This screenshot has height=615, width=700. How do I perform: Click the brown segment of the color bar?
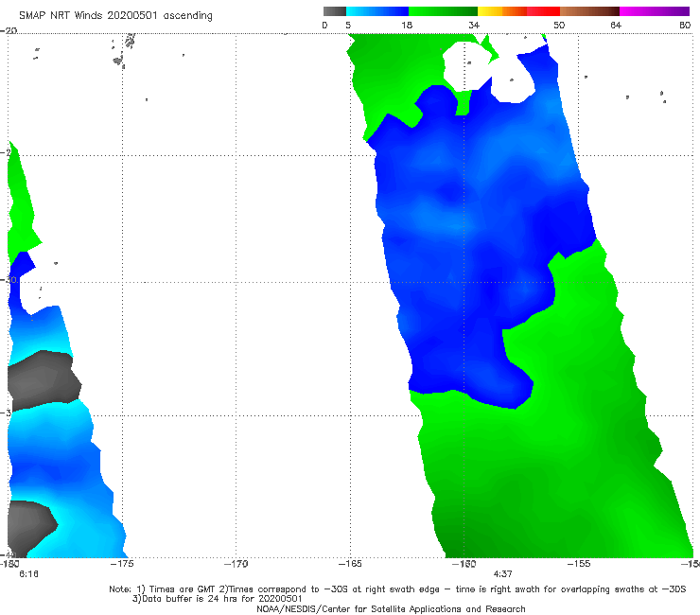pyautogui.click(x=589, y=11)
